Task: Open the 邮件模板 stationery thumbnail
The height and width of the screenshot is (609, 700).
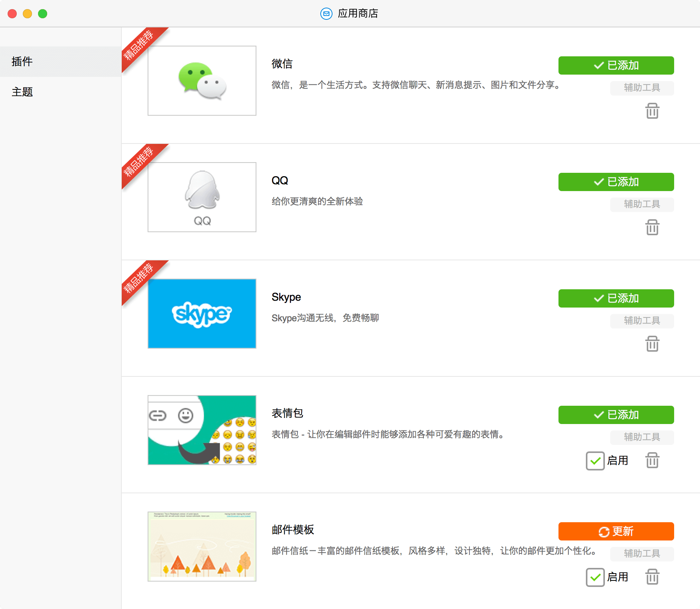Action: tap(202, 547)
